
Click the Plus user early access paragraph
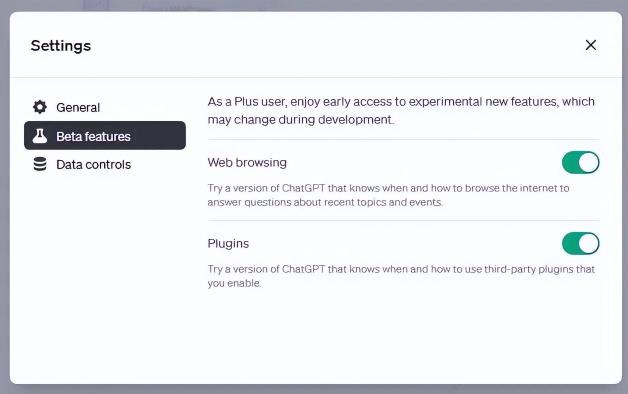point(401,111)
